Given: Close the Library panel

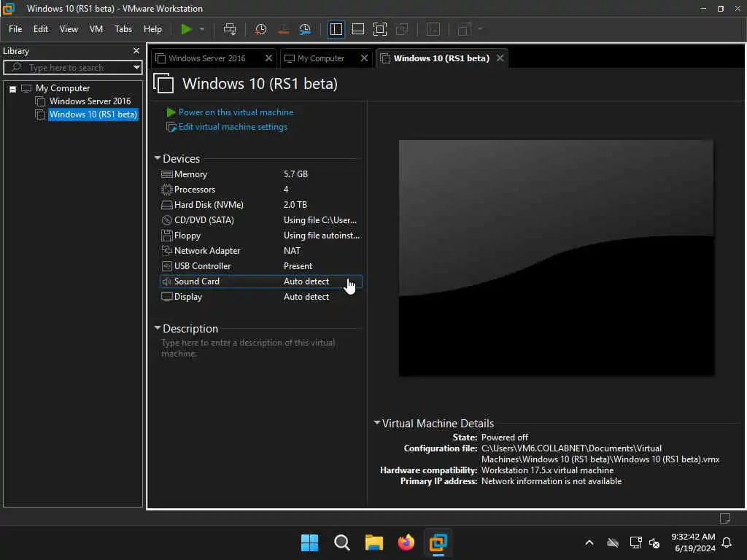Looking at the screenshot, I should 136,50.
